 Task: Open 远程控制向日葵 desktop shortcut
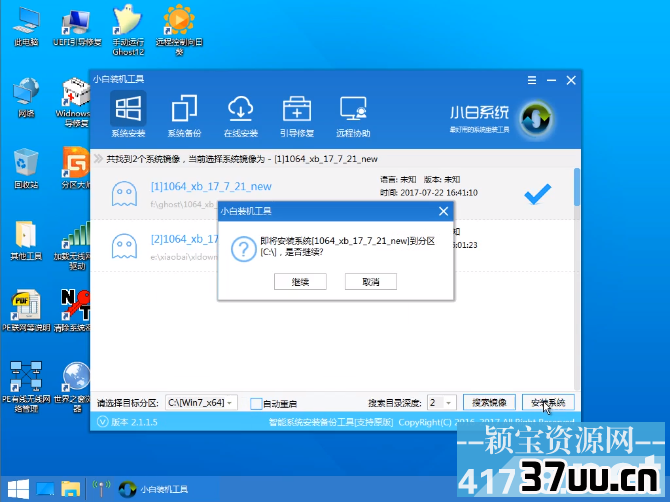(179, 30)
